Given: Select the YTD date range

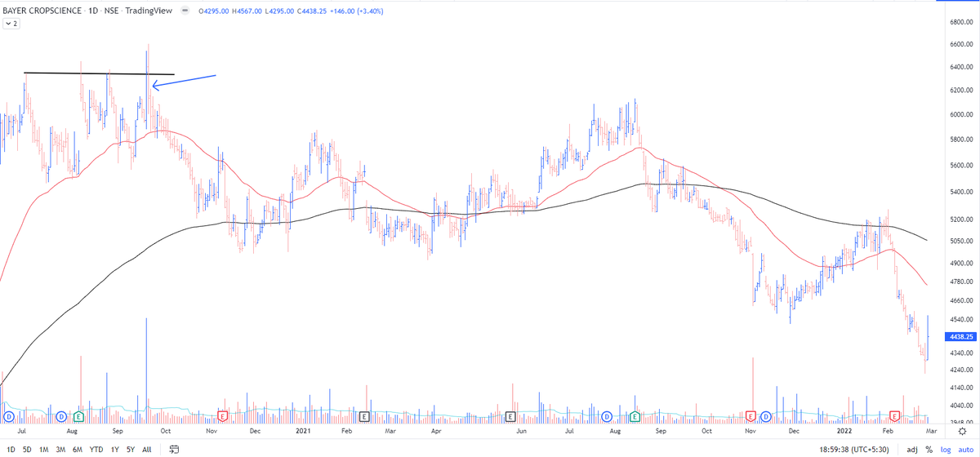Looking at the screenshot, I should click(96, 449).
